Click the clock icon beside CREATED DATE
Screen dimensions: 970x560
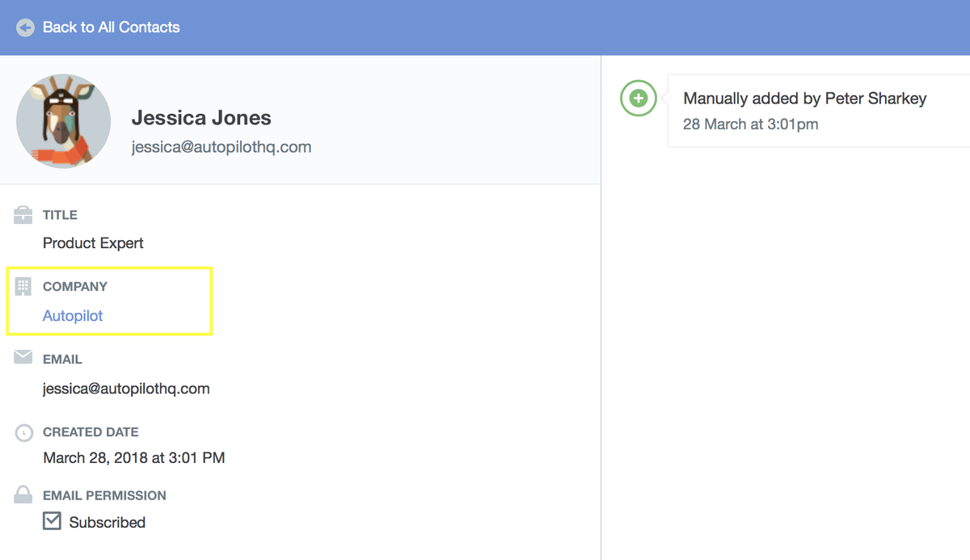(23, 432)
